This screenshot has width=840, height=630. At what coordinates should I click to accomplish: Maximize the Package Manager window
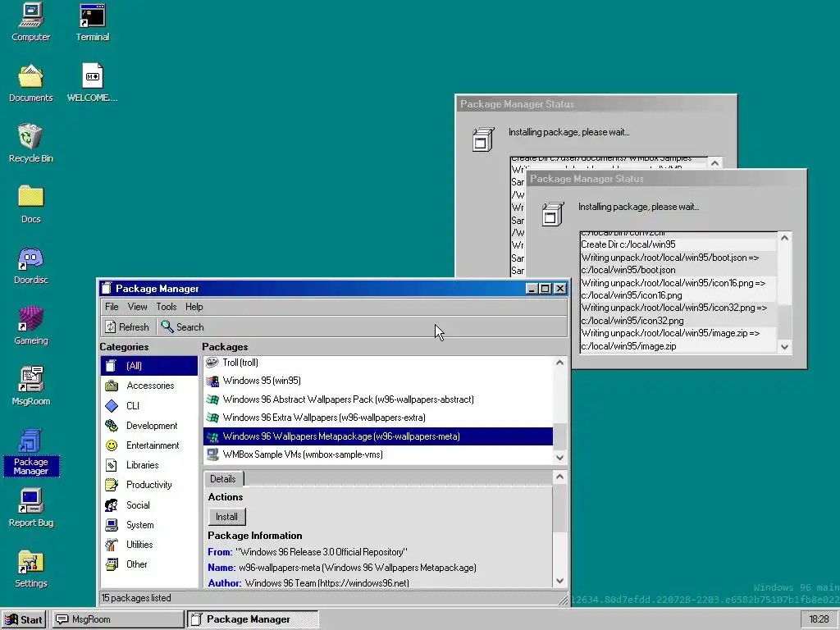click(546, 289)
